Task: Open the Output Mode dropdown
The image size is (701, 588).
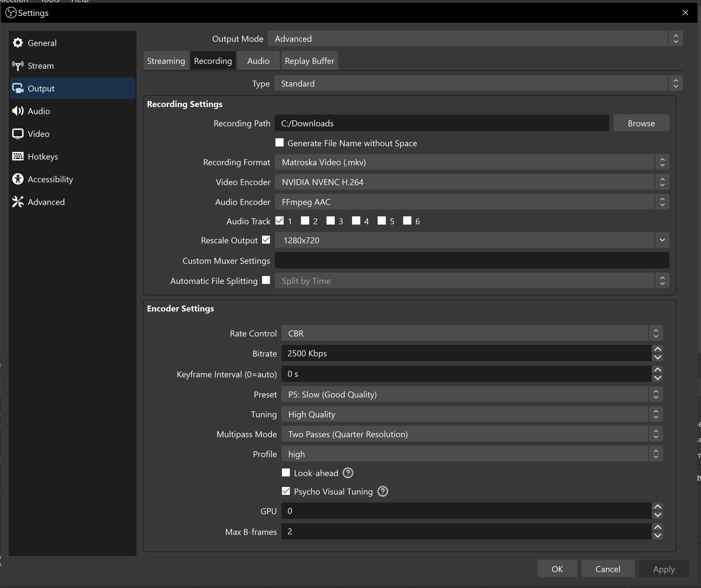Action: pos(475,39)
